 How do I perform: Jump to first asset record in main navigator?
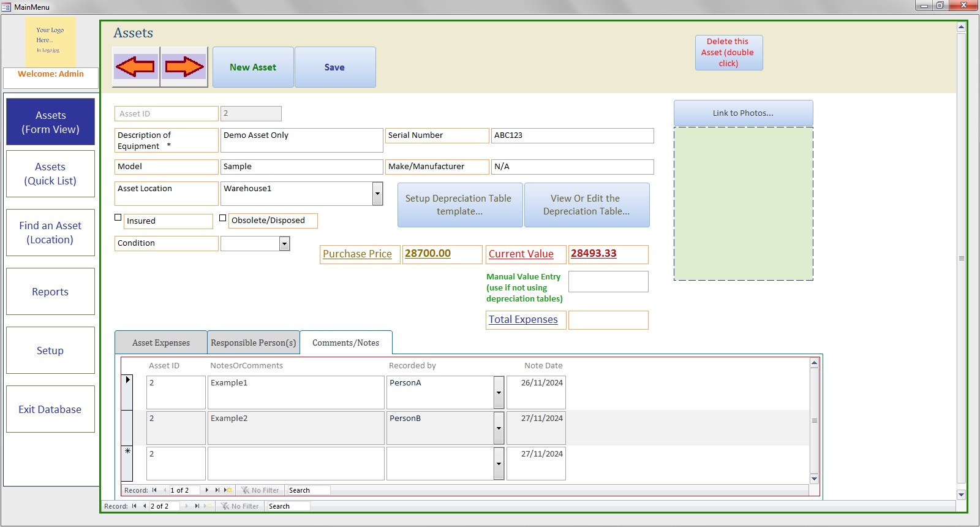[134, 506]
